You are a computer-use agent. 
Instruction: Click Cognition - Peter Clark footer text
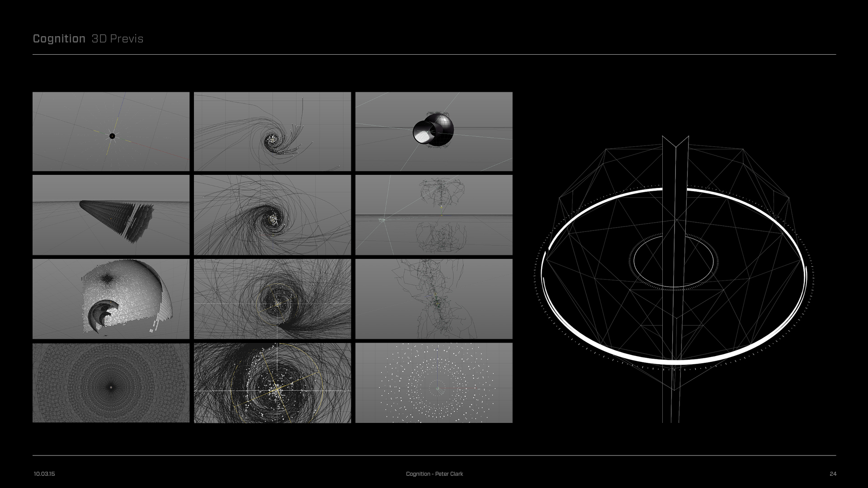[x=434, y=474]
